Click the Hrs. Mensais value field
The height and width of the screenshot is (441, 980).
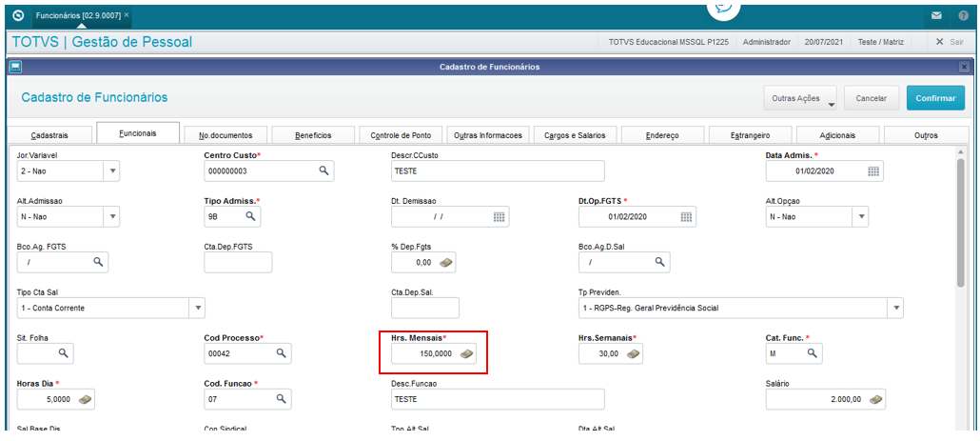coord(433,353)
